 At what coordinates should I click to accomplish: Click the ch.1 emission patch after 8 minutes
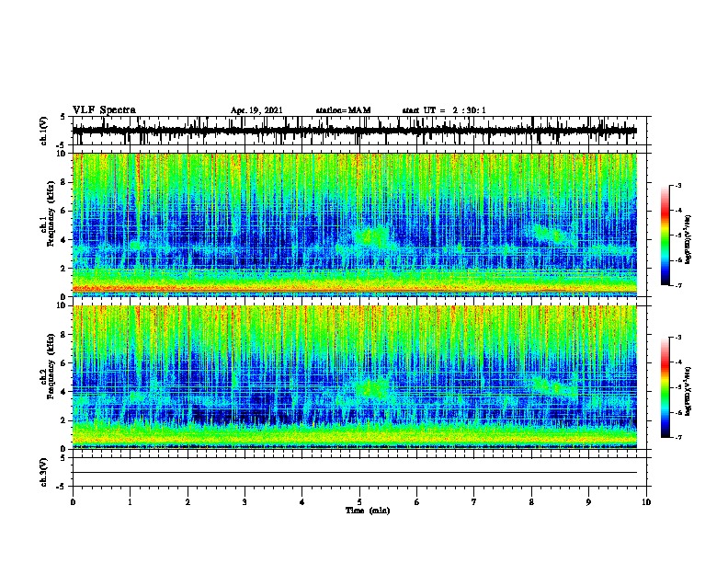553,234
